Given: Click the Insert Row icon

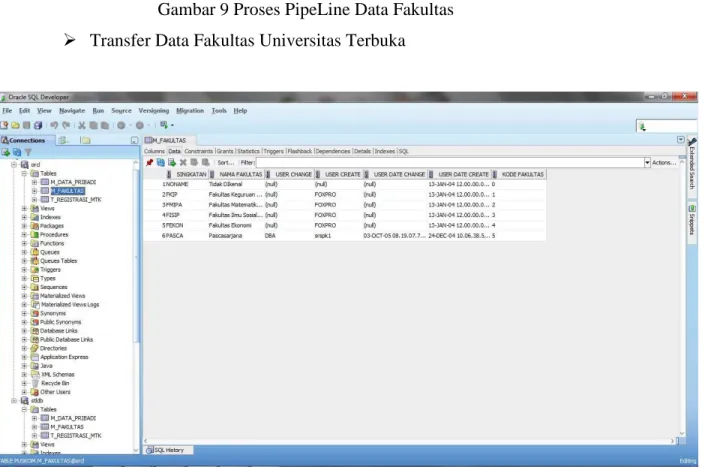Looking at the screenshot, I should (x=172, y=163).
